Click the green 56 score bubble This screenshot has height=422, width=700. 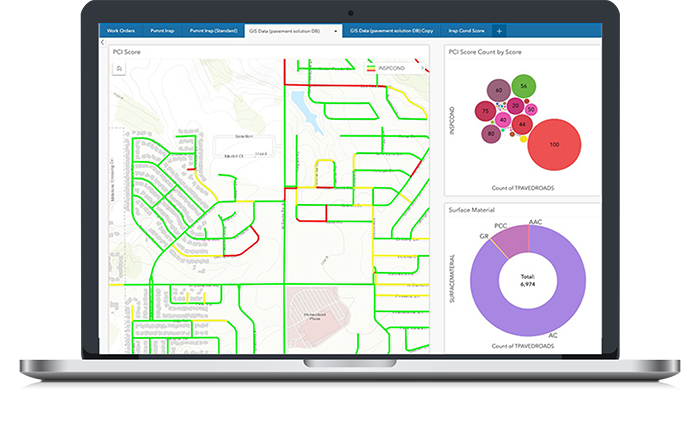click(x=523, y=87)
